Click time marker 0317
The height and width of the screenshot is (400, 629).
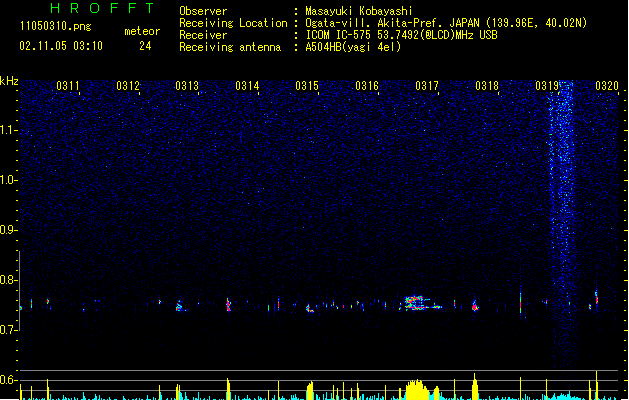[427, 86]
